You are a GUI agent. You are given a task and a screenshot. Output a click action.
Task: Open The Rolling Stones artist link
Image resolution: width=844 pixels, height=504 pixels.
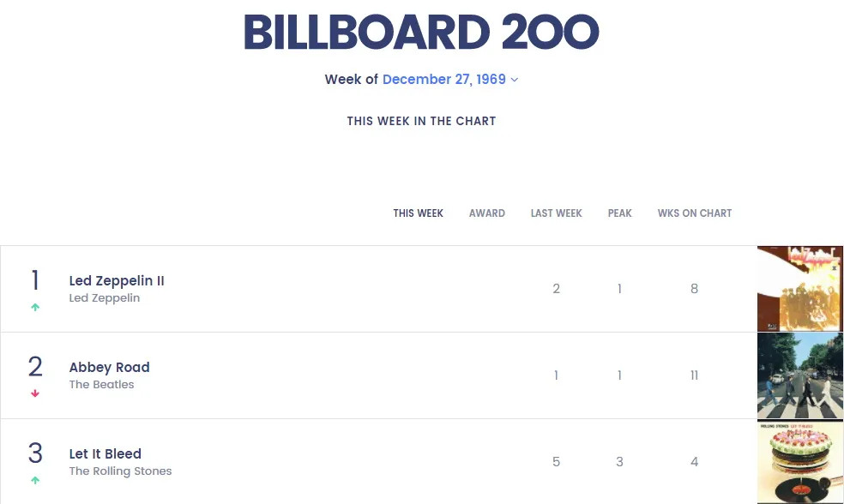(121, 471)
